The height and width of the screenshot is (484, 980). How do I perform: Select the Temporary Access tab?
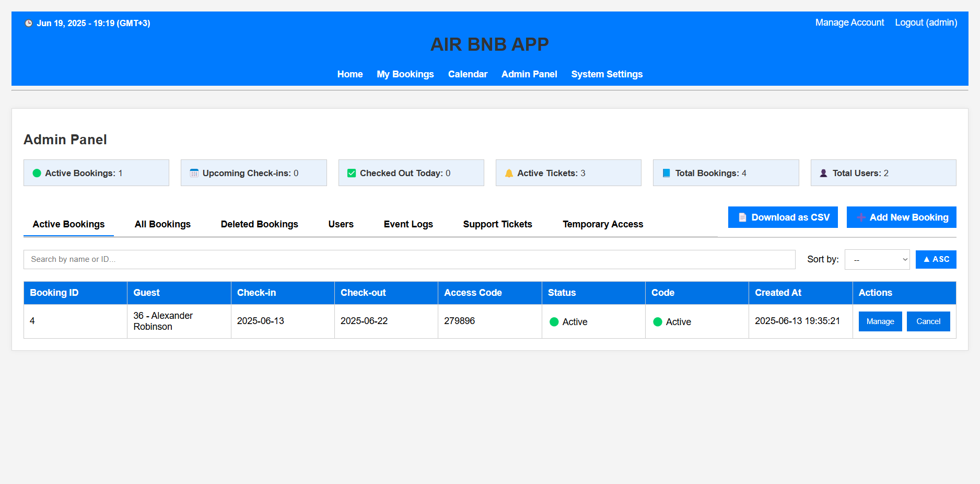tap(602, 224)
